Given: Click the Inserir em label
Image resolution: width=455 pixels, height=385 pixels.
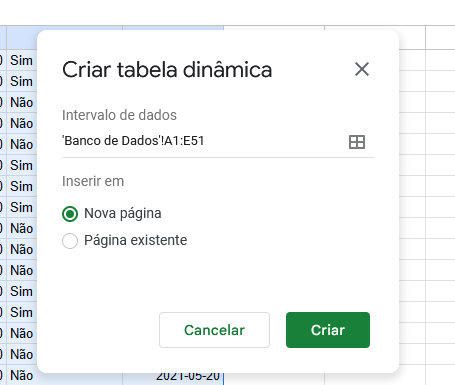Looking at the screenshot, I should click(93, 181).
